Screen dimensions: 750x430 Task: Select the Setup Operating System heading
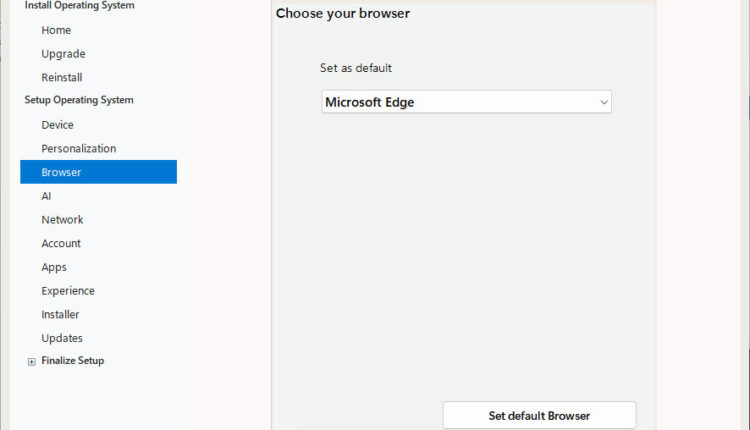pos(79,100)
